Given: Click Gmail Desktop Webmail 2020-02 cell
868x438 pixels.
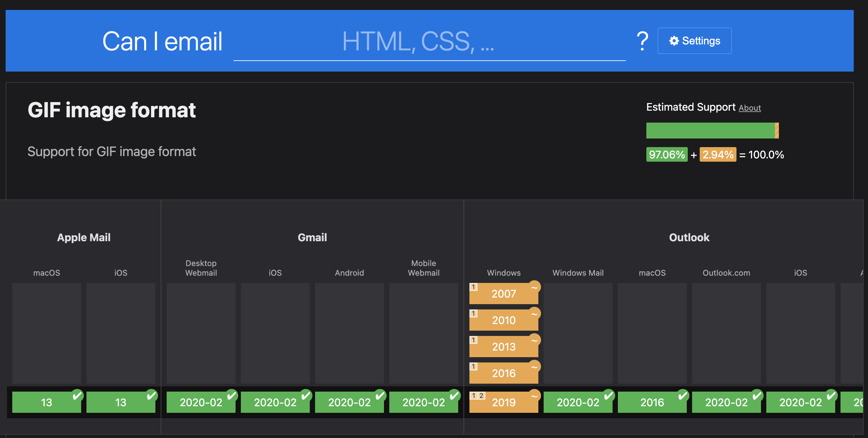Looking at the screenshot, I should 201,402.
